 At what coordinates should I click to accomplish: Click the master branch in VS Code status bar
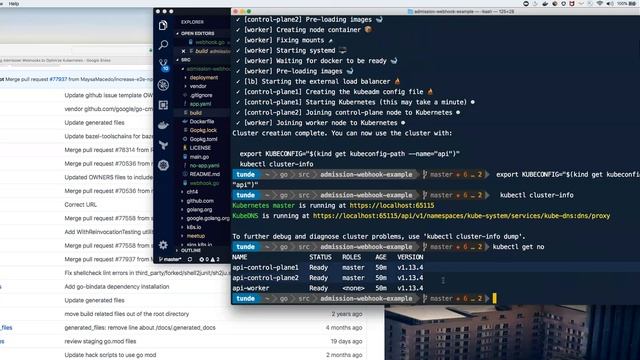171,259
